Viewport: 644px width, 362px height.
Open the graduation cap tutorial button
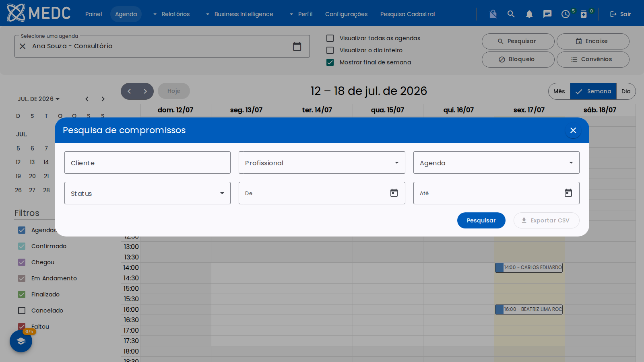21,341
